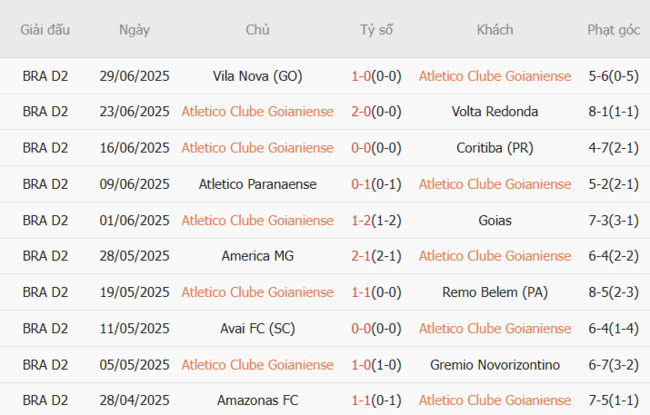Open the America MG team link
Image resolution: width=650 pixels, height=415 pixels.
pos(257,256)
